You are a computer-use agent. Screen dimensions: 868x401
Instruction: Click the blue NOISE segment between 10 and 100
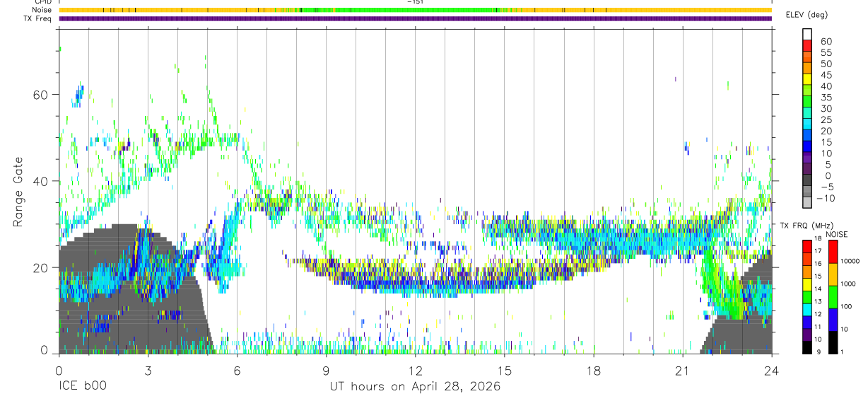click(x=832, y=319)
